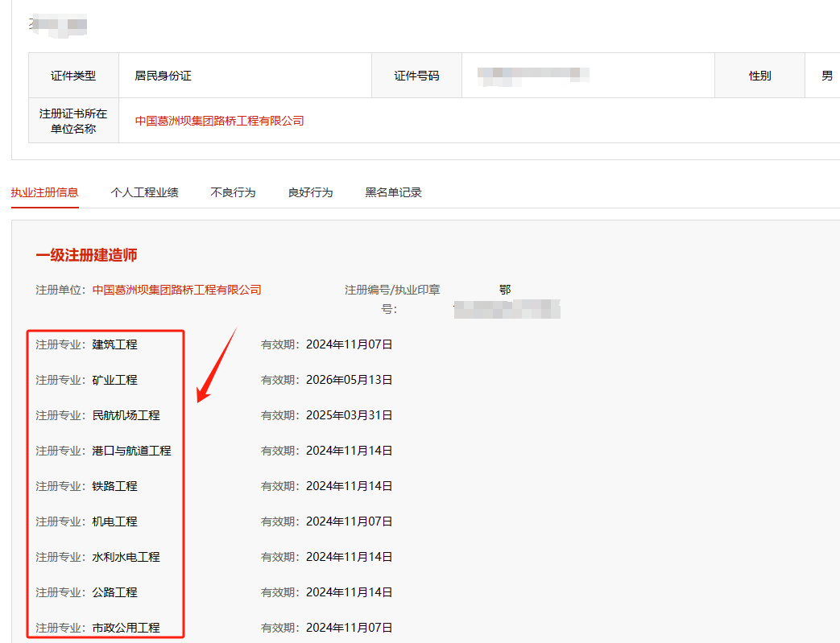Select the 铁路工程 specialty entry

click(114, 486)
